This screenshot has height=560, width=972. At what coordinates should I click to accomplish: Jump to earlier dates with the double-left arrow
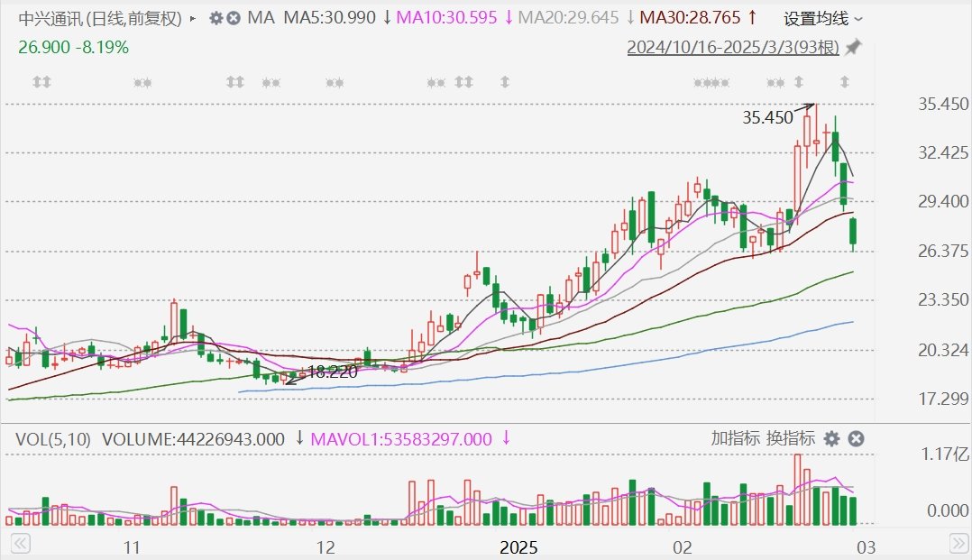click(x=20, y=544)
